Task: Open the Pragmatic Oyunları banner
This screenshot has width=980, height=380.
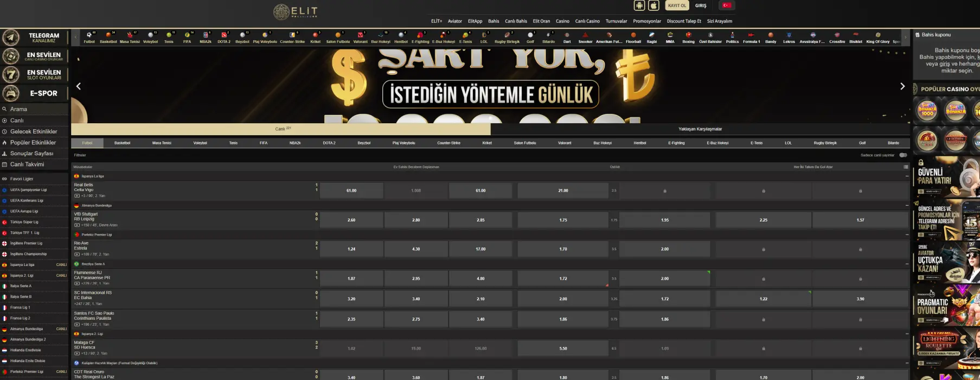Action: 947,305
